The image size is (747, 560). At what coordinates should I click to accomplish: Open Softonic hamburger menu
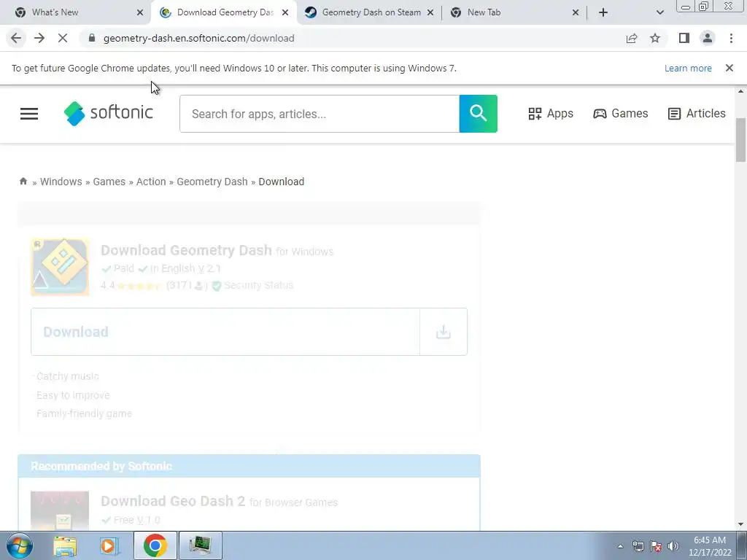tap(29, 113)
